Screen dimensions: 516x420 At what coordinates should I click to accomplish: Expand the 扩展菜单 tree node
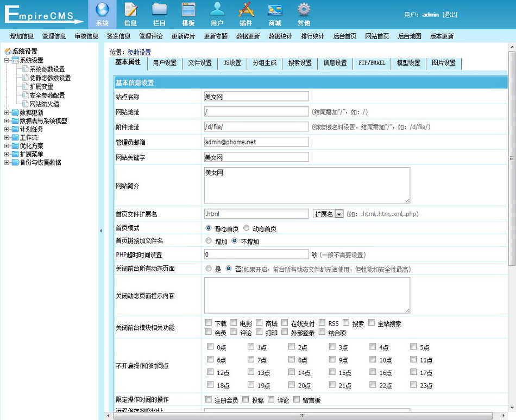(x=7, y=154)
